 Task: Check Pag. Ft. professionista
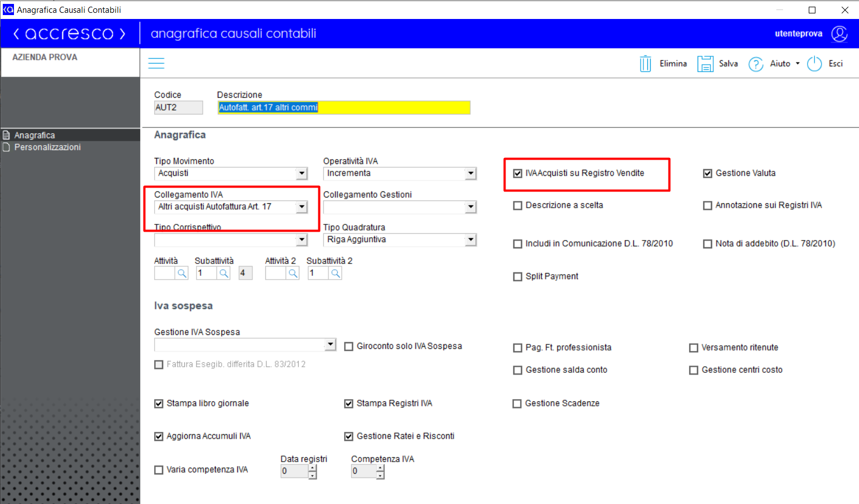pos(518,348)
